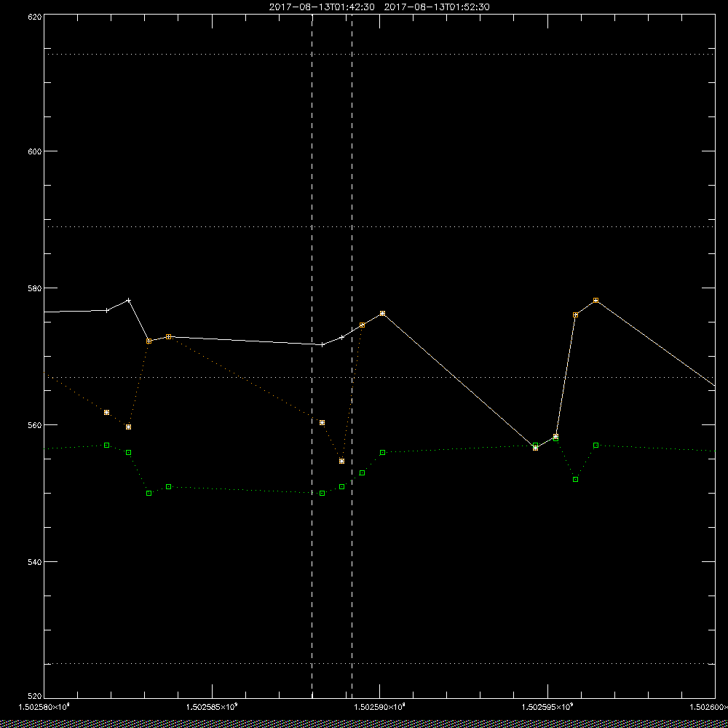Click the white plus marker just left of the right dashed line
The width and height of the screenshot is (728, 728).
coord(342,337)
